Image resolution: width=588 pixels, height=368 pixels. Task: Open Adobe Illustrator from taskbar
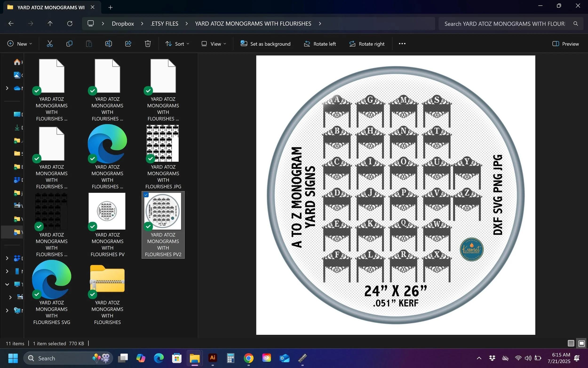(x=213, y=358)
